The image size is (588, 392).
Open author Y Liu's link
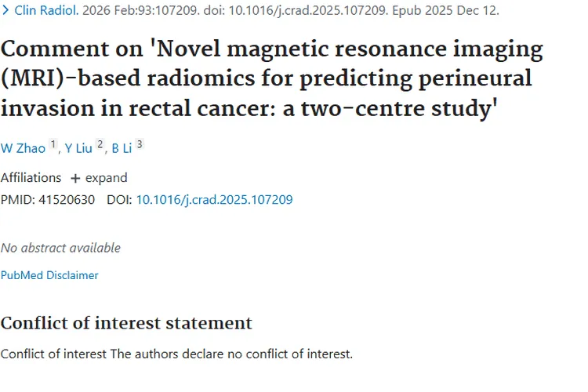coord(78,149)
